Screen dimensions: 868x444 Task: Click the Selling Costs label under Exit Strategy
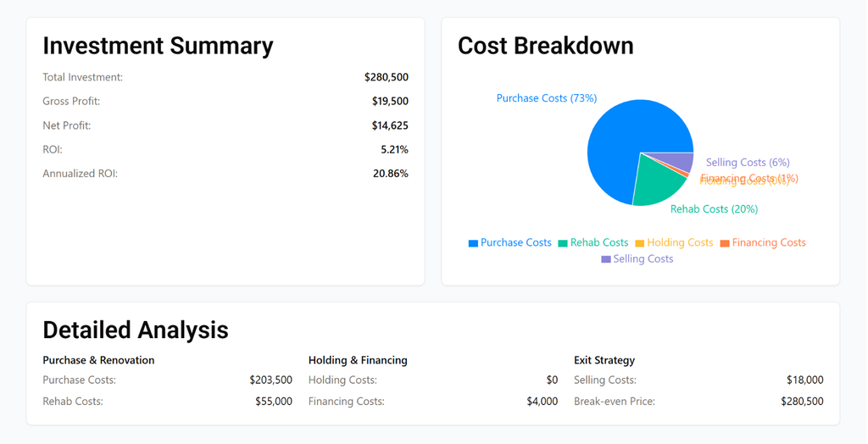(605, 380)
